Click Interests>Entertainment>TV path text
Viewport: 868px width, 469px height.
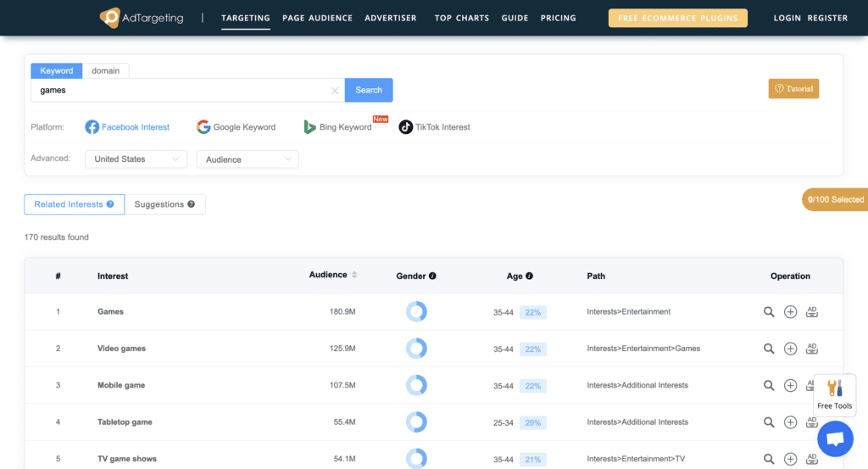click(636, 459)
